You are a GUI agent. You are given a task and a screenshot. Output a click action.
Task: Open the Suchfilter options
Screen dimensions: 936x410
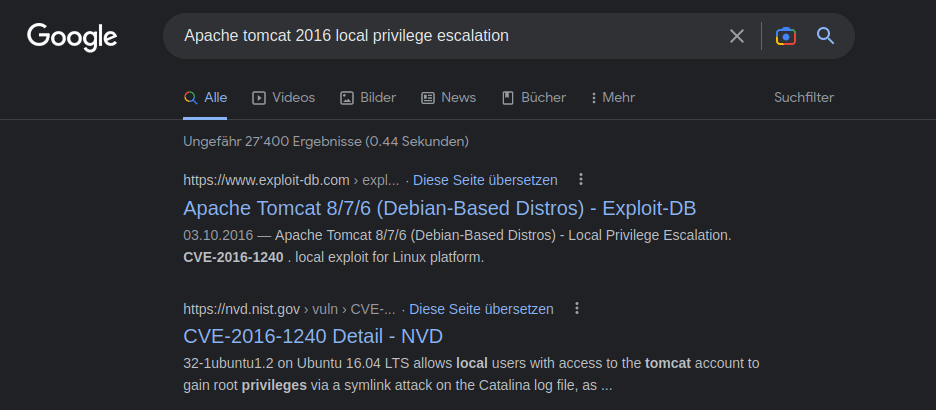coord(803,97)
